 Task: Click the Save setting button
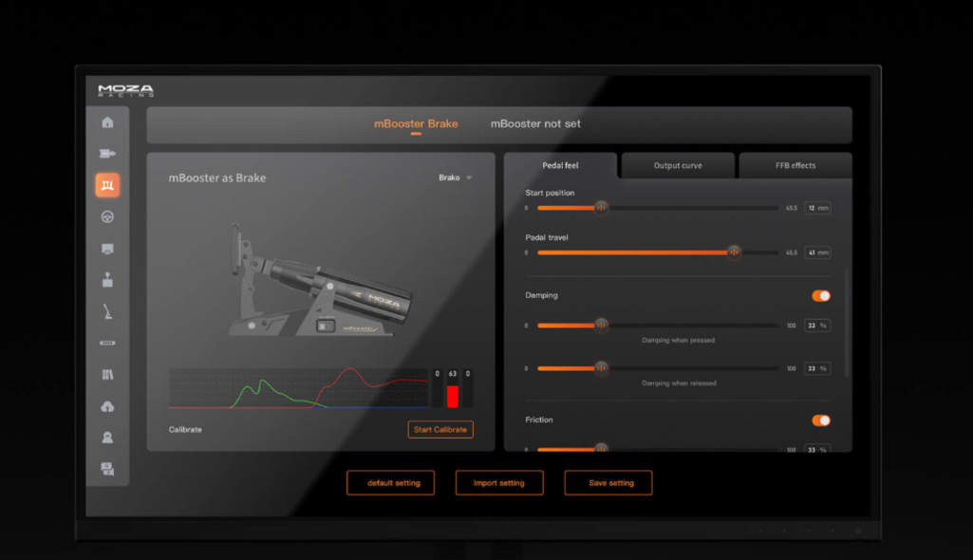[x=608, y=482]
